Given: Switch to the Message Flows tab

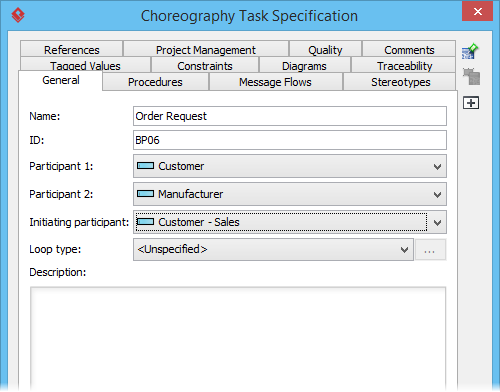Looking at the screenshot, I should coord(275,82).
